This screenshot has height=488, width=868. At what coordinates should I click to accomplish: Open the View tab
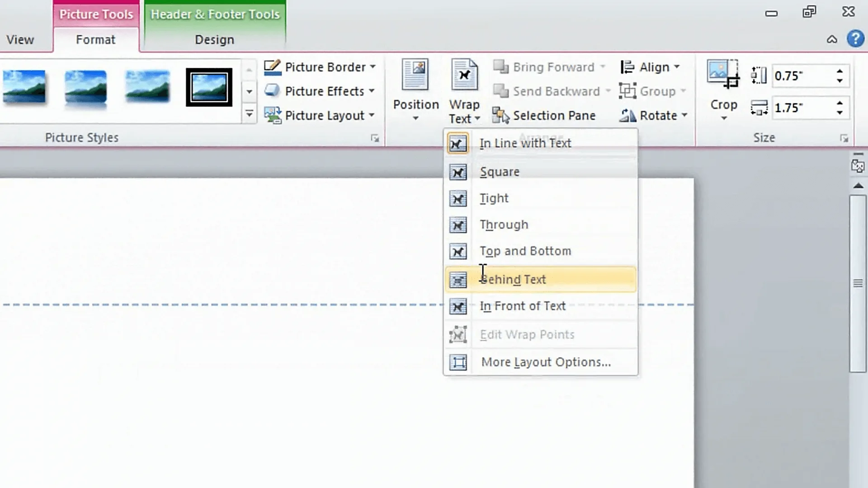point(20,40)
